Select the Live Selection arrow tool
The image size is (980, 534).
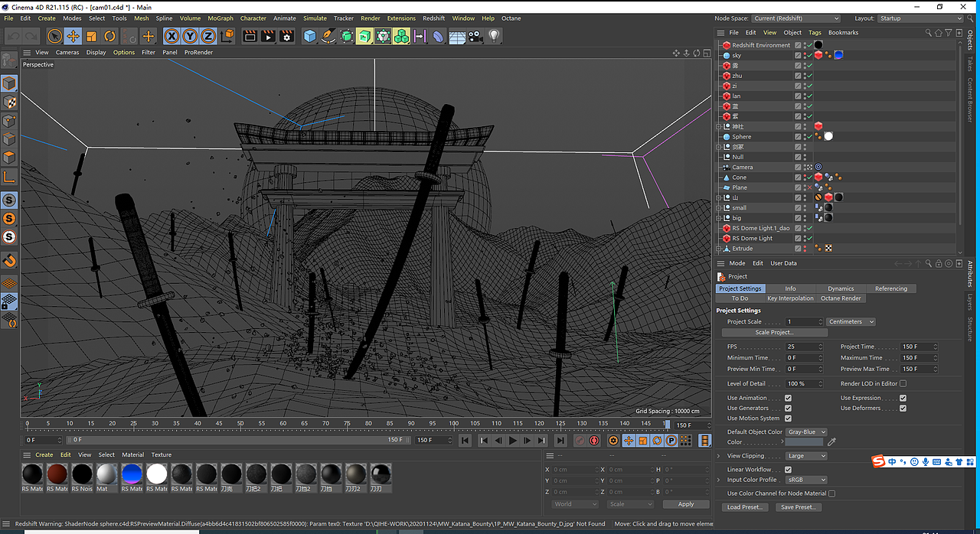click(x=54, y=36)
